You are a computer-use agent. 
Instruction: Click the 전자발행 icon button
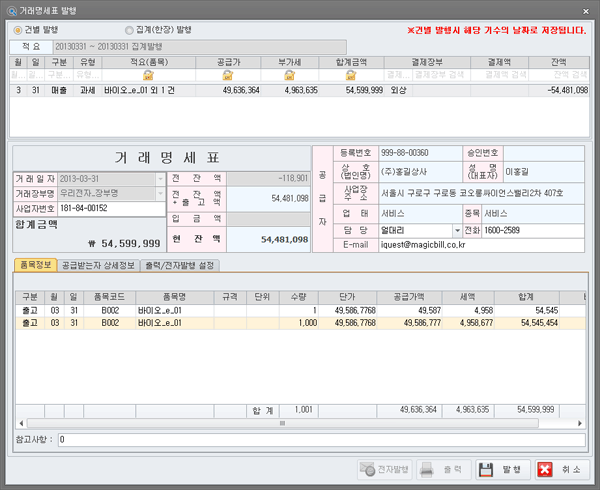click(x=367, y=469)
